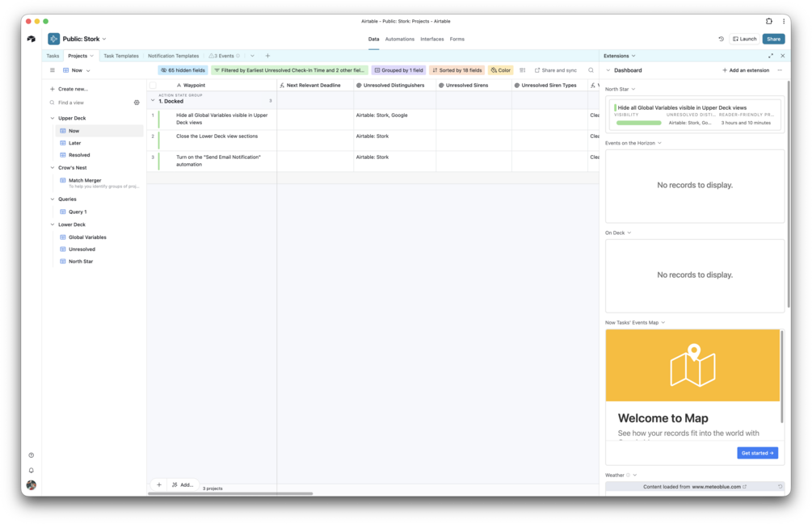This screenshot has height=524, width=812.
Task: Click the Launch button
Action: coord(745,39)
